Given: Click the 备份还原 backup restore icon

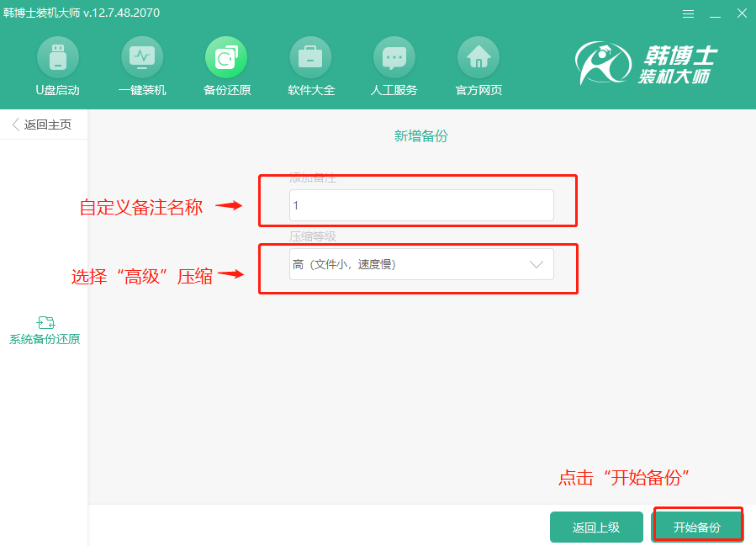Looking at the screenshot, I should [x=226, y=57].
